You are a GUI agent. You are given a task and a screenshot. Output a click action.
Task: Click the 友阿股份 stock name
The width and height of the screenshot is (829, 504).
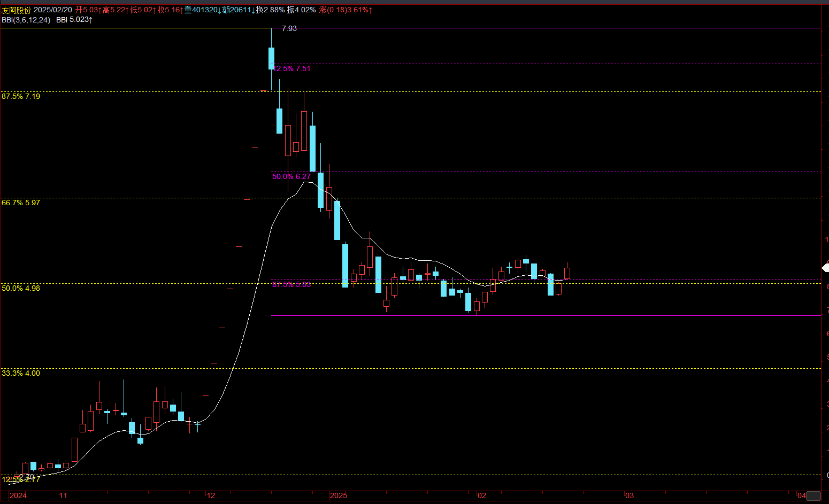[x=17, y=10]
